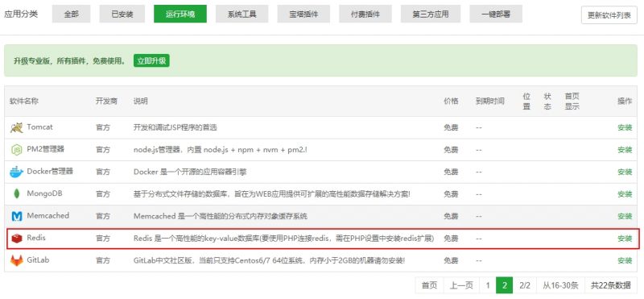The height and width of the screenshot is (299, 644).
Task: Open page 1 in pagination
Action: [488, 285]
